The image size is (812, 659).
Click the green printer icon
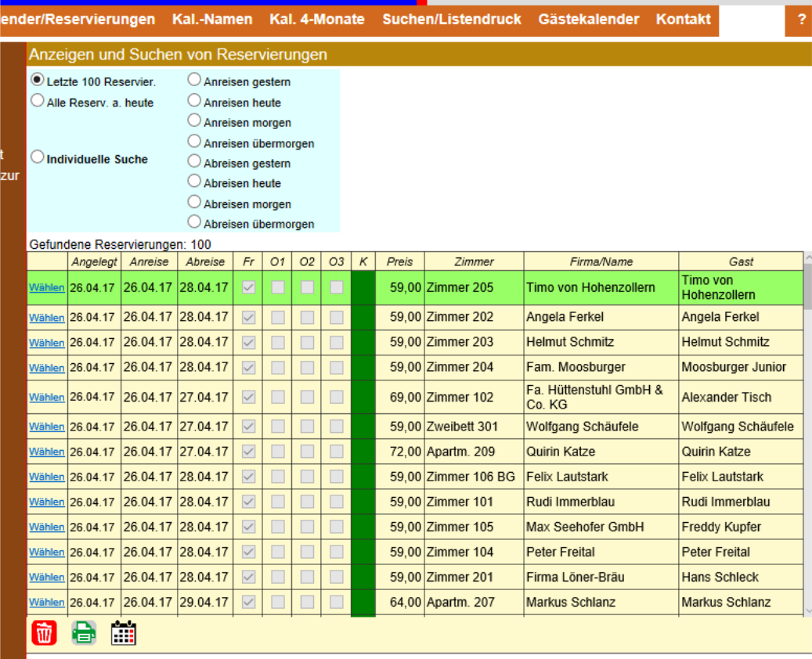84,632
